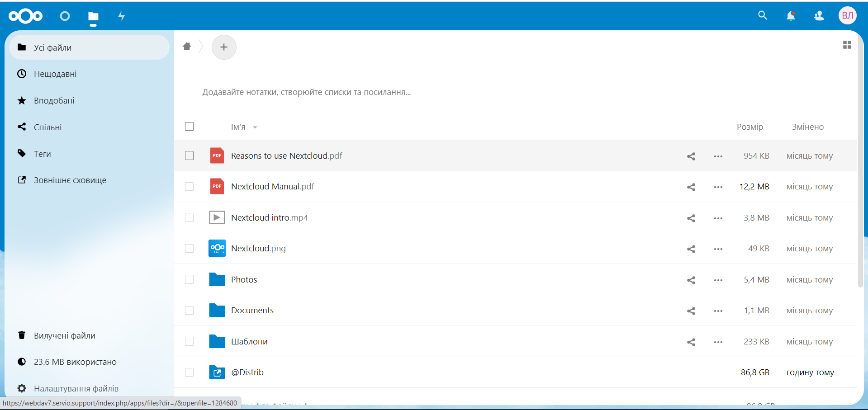Open the Вподобані favorites section

point(54,101)
